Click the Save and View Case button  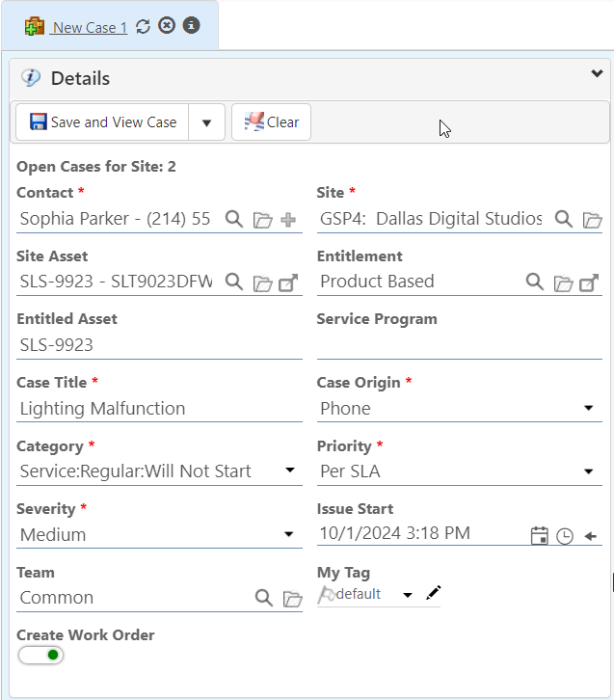102,122
